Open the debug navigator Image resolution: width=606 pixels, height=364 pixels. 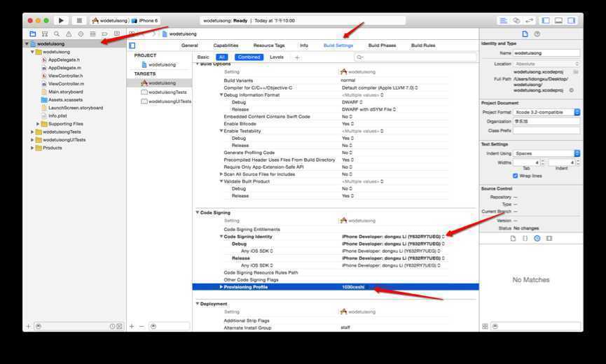92,34
